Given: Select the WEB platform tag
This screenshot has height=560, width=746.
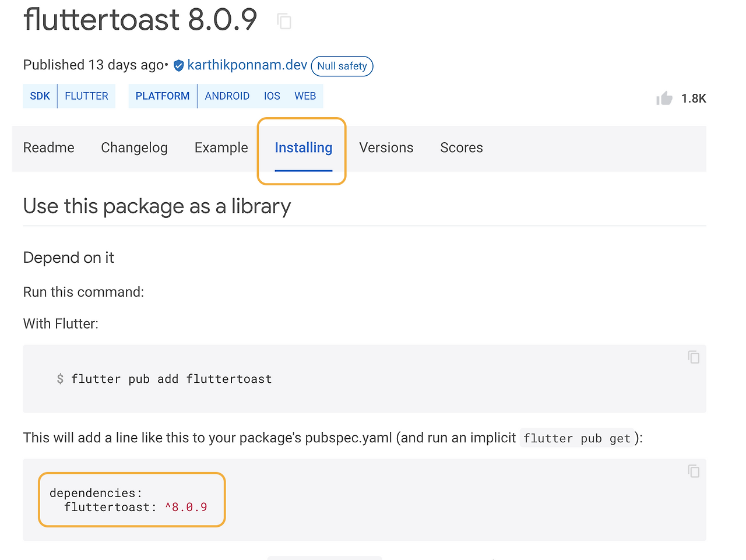Looking at the screenshot, I should click(305, 96).
